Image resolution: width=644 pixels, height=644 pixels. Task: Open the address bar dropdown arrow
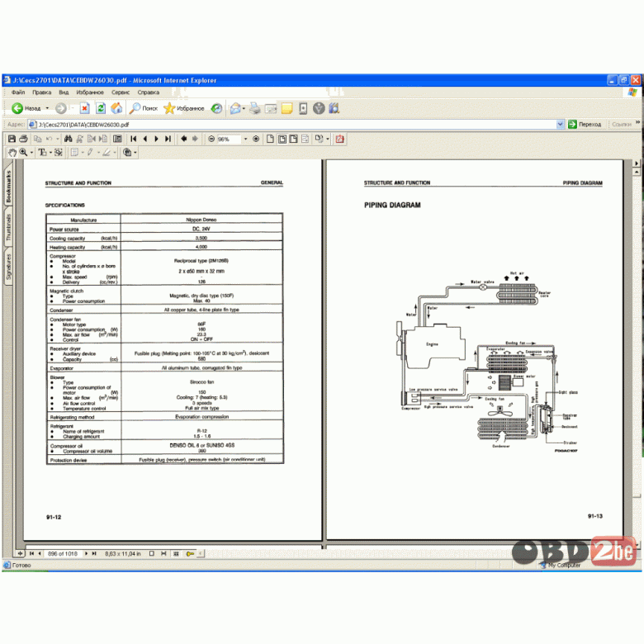[x=561, y=124]
